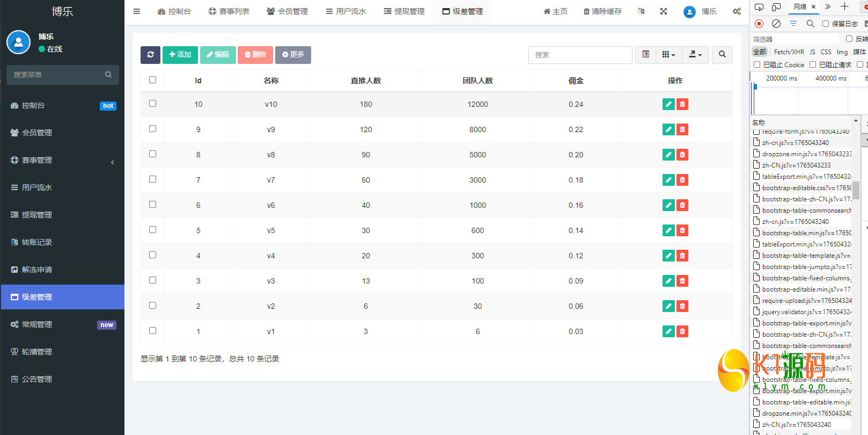Viewport: 868px width, 435px height.
Task: Edit the v8 level row
Action: pyautogui.click(x=668, y=155)
